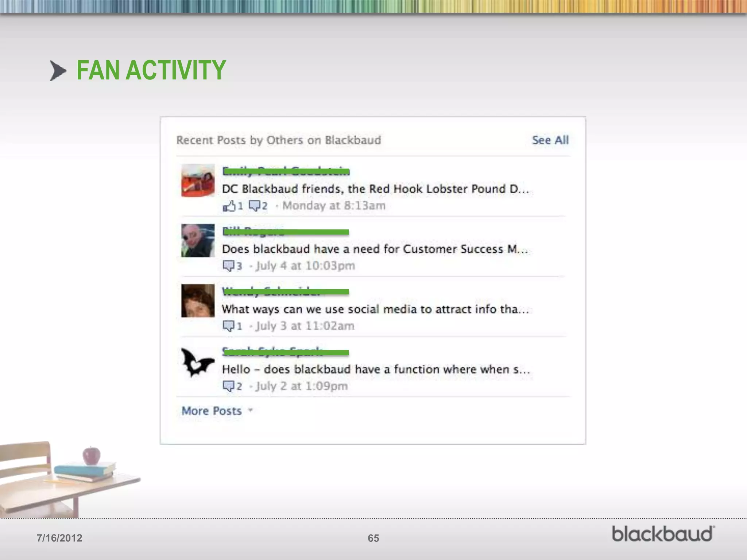Click comment icon on Customer Success post

tap(228, 266)
